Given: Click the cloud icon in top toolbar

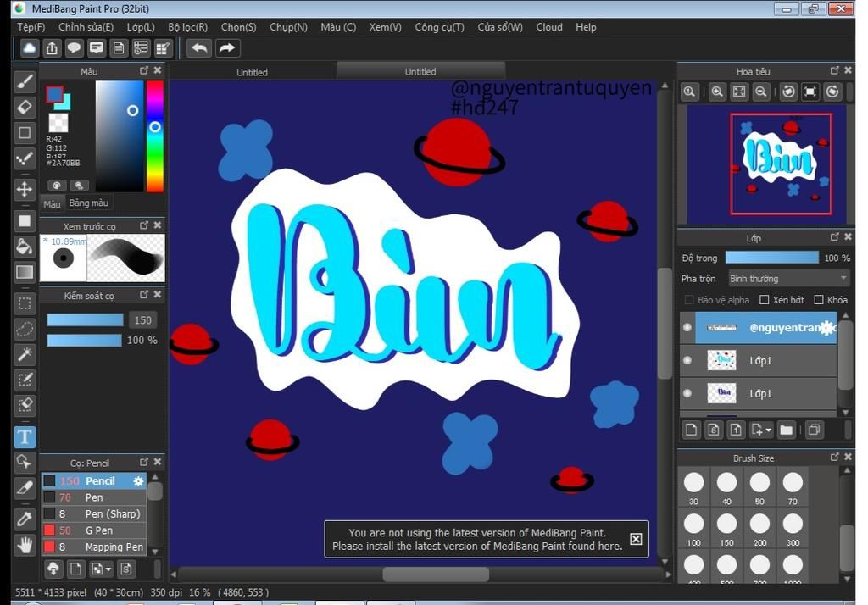Looking at the screenshot, I should pyautogui.click(x=30, y=48).
